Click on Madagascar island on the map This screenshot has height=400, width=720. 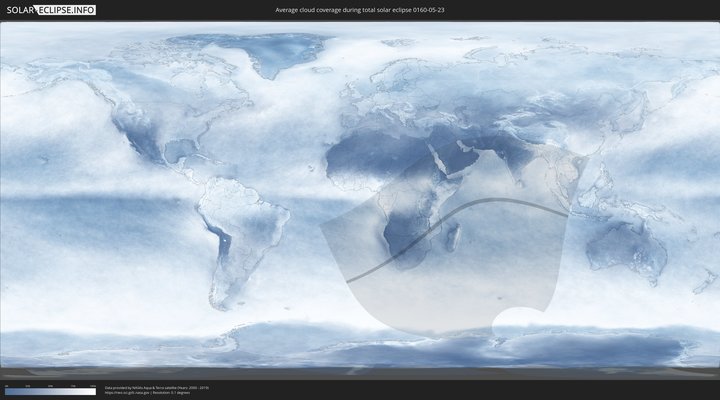[x=453, y=237]
